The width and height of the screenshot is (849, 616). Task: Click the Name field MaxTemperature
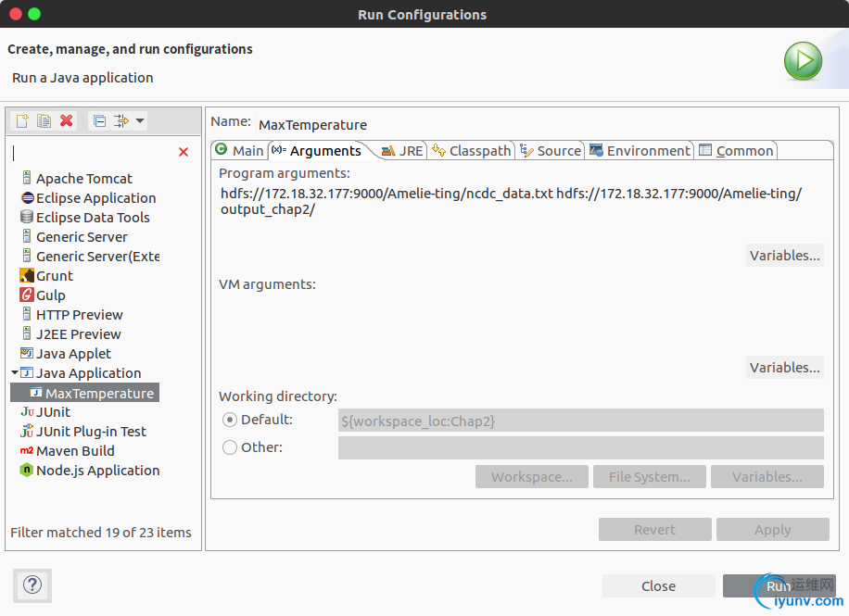(547, 125)
